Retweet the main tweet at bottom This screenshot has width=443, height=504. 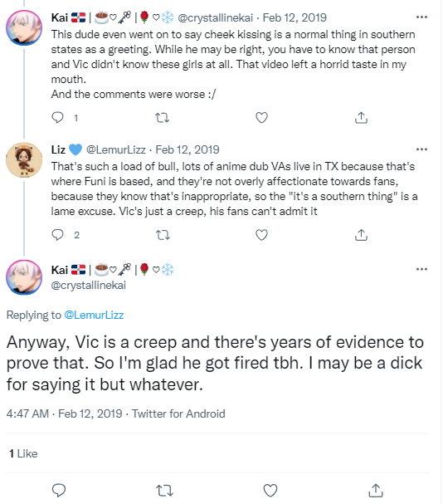pos(164,491)
